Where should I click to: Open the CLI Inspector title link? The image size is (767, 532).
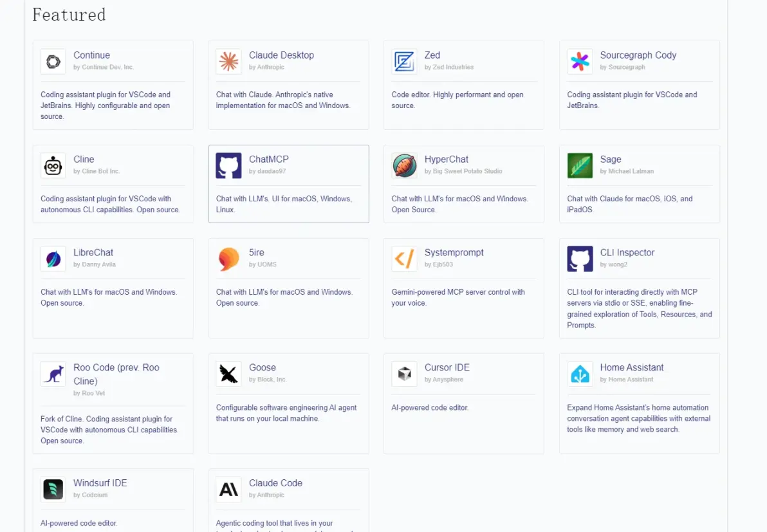(x=627, y=252)
